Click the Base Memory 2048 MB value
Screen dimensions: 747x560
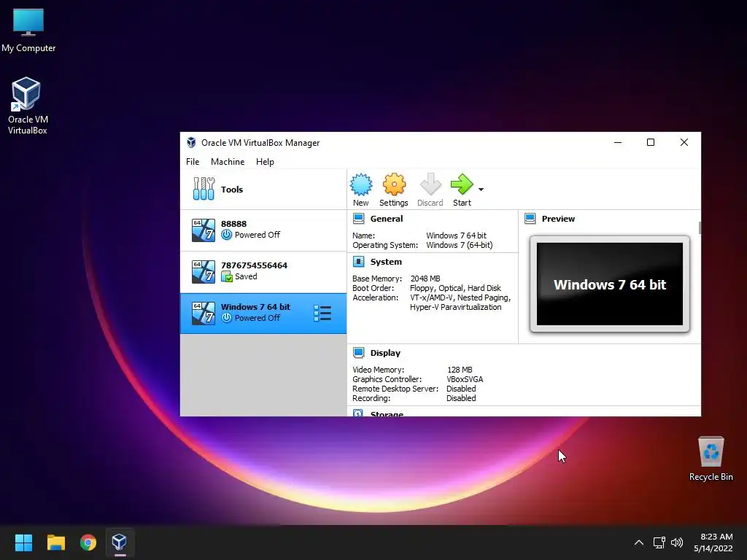point(425,279)
